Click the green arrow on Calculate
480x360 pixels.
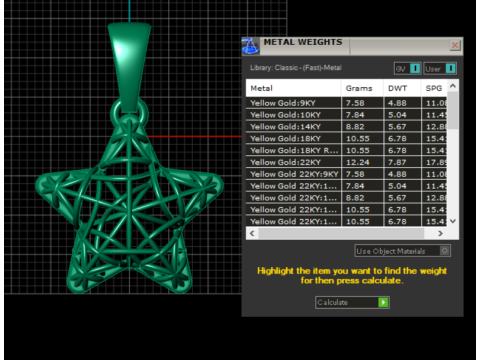(x=383, y=302)
